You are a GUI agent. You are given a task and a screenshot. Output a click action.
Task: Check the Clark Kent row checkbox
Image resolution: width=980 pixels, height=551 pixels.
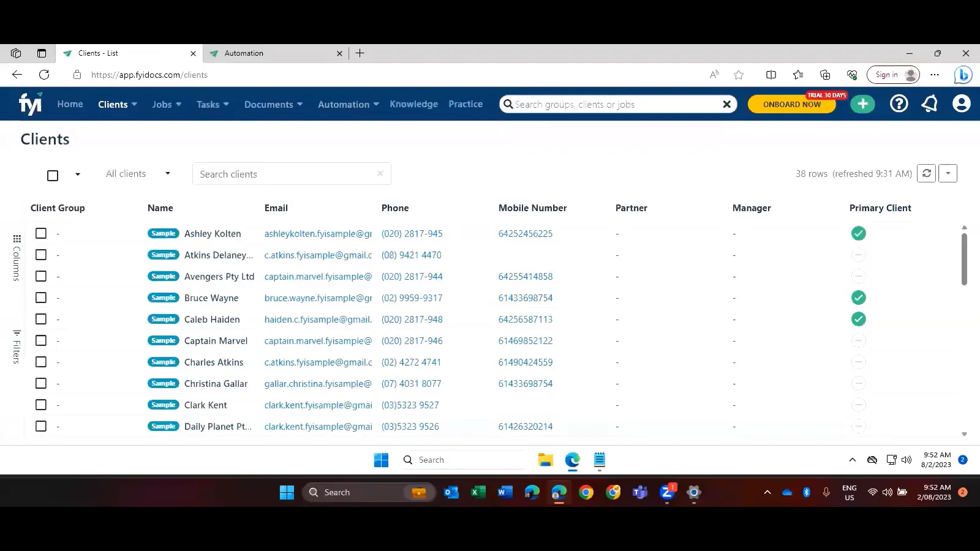[x=40, y=405]
